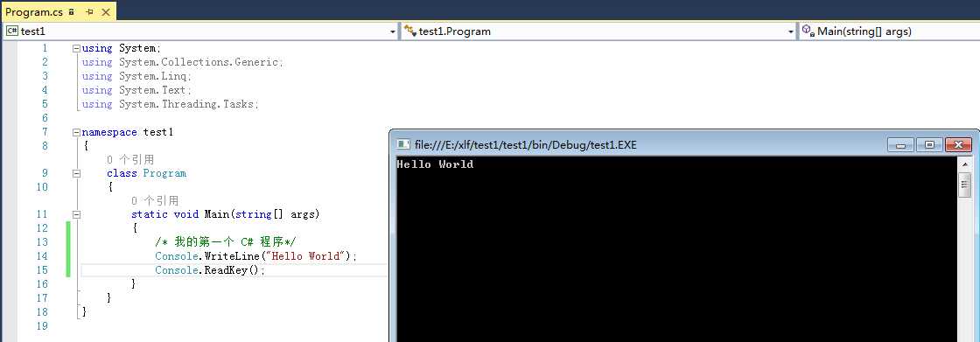The image size is (980, 342).
Task: Click the lock icon on Program.cs tab
Action: [x=72, y=11]
